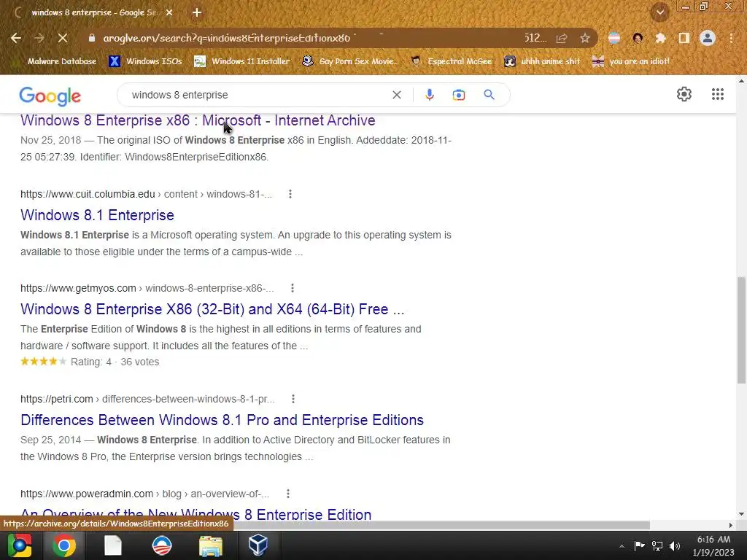747x560 pixels.
Task: Open the Extensions puzzle icon
Action: (660, 38)
